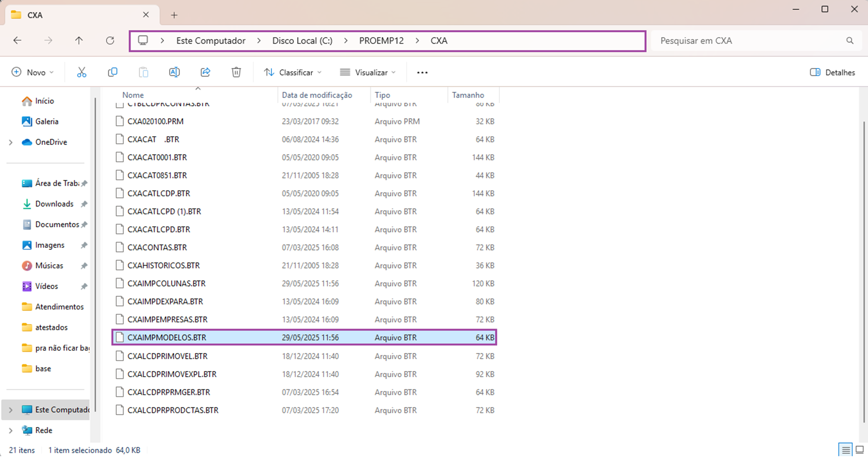Viewport: 868px width, 460px height.
Task: Open a new tab with plus button
Action: 174,15
